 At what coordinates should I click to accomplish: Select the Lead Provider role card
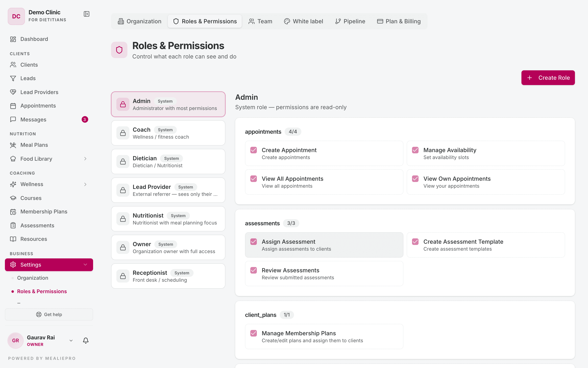168,190
